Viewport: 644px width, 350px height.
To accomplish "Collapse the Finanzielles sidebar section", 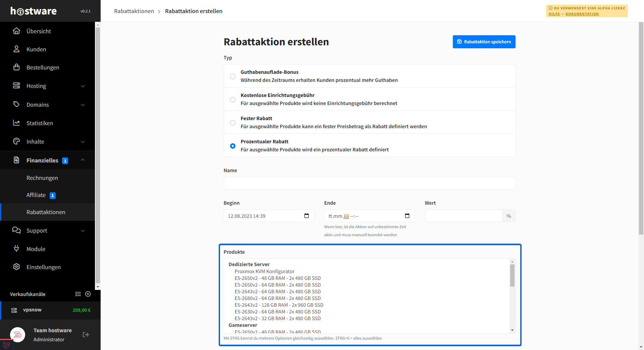I will (83, 160).
